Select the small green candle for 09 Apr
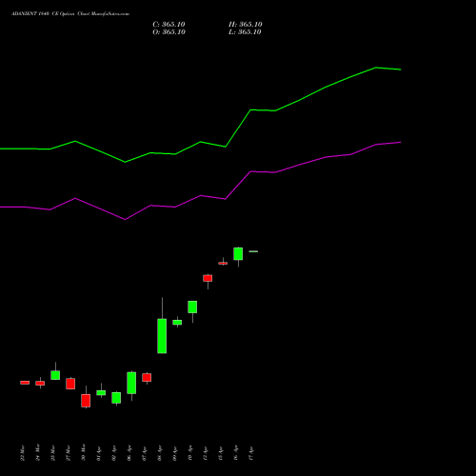476x476 pixels. point(177,322)
